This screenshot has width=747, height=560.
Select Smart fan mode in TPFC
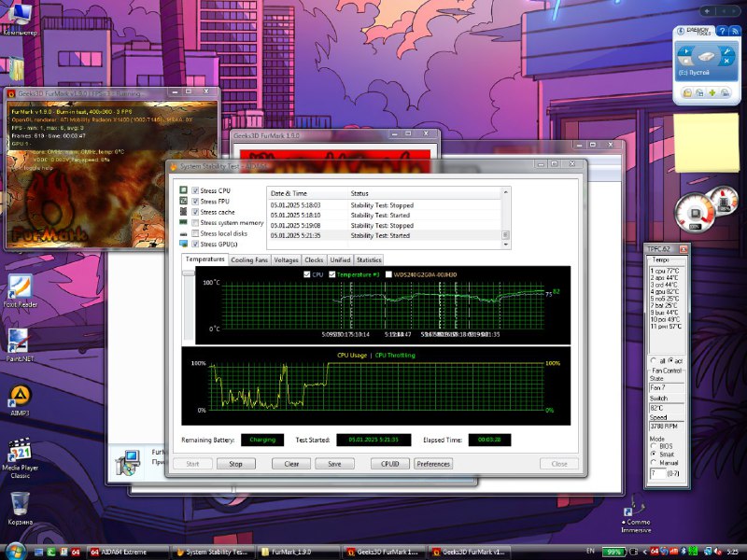(655, 455)
